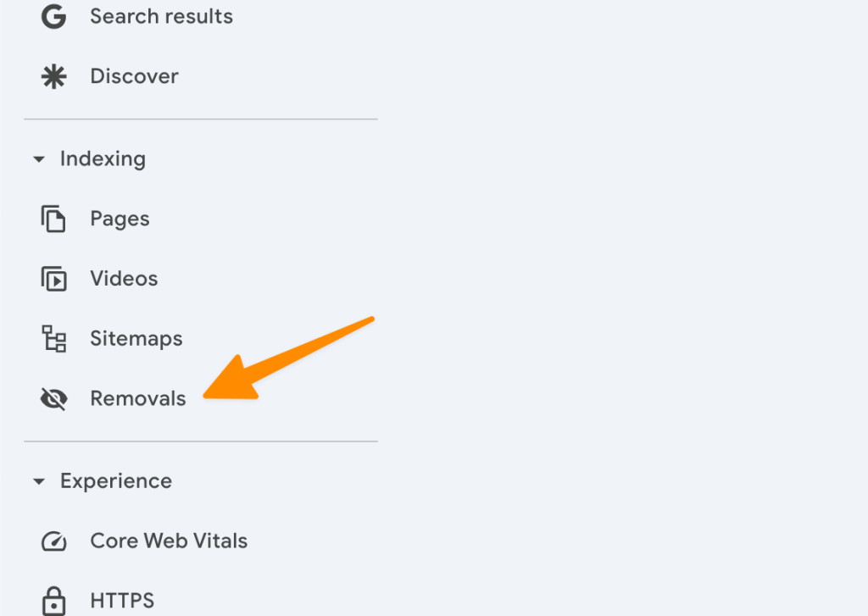
Task: Click the Indexing disclosure triangle
Action: (x=39, y=158)
